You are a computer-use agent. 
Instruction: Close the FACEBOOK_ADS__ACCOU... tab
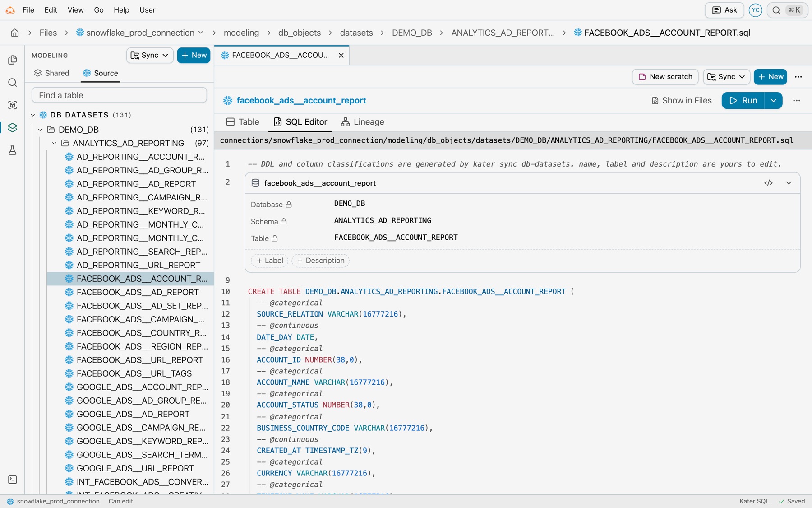[x=341, y=55]
